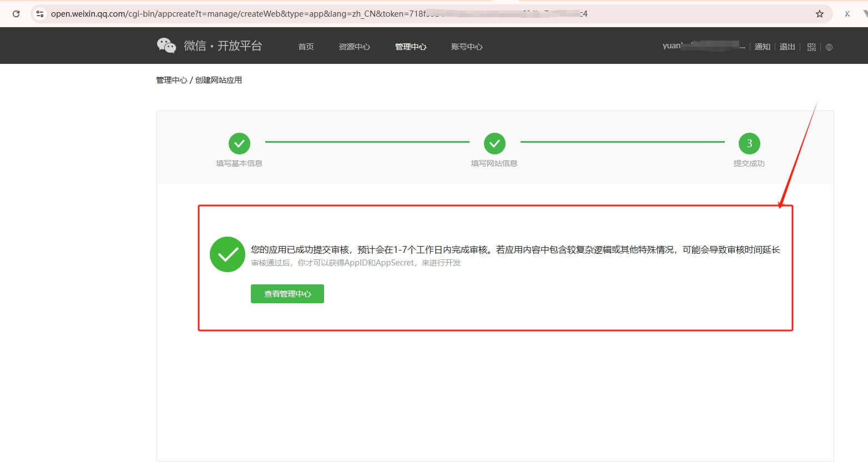Click the globe language icon in header
The height and width of the screenshot is (466, 868).
tap(829, 47)
